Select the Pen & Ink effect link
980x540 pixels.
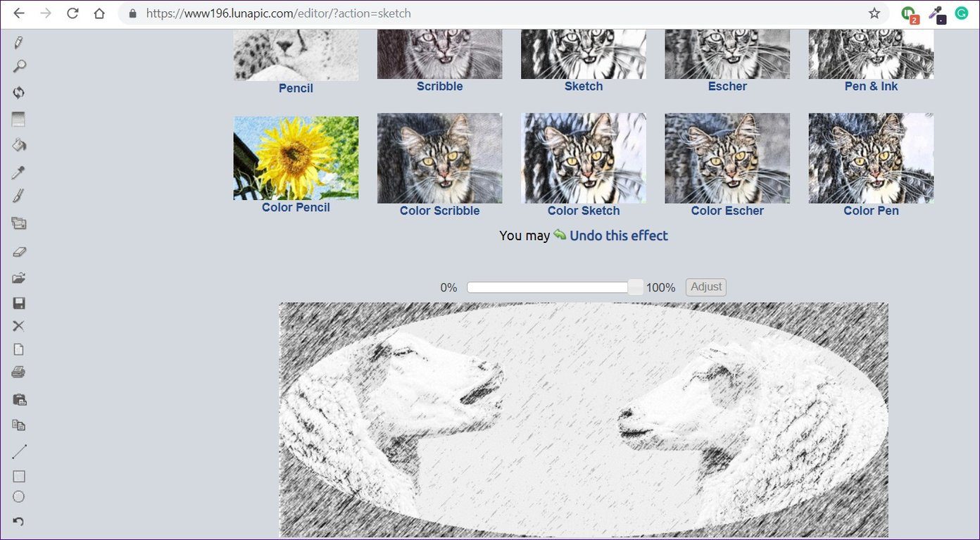tap(871, 86)
